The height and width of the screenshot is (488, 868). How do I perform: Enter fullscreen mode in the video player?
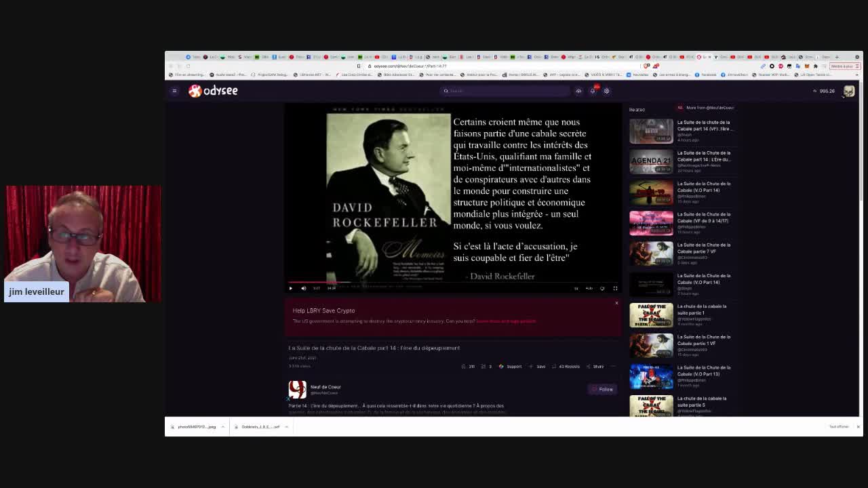(615, 288)
